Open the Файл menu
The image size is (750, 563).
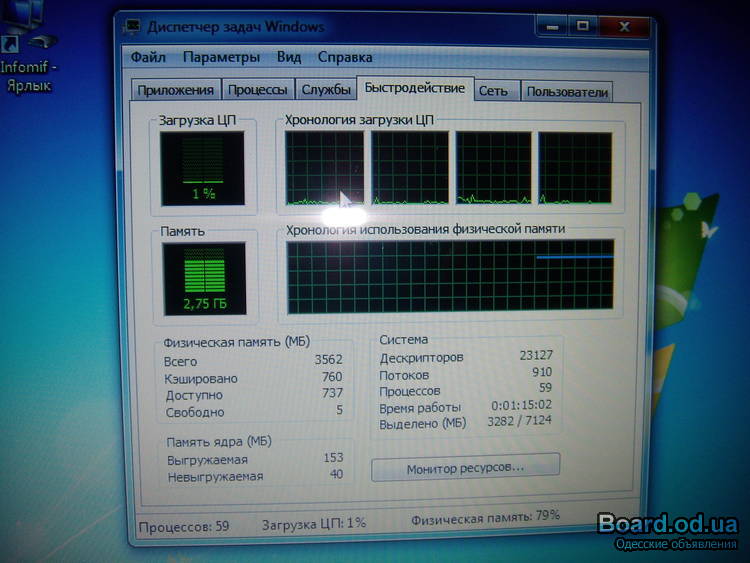[x=147, y=57]
